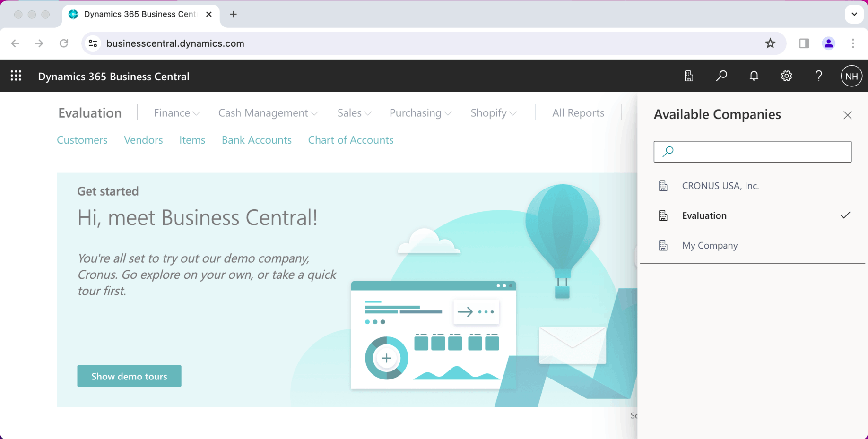Open the settings gear menu
The height and width of the screenshot is (439, 868).
coord(787,76)
